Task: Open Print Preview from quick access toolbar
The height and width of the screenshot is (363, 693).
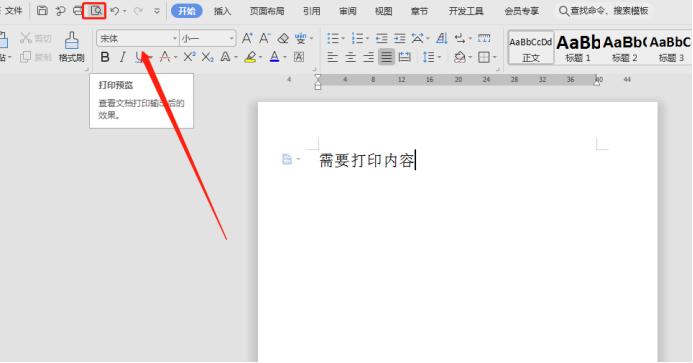Action: [96, 11]
